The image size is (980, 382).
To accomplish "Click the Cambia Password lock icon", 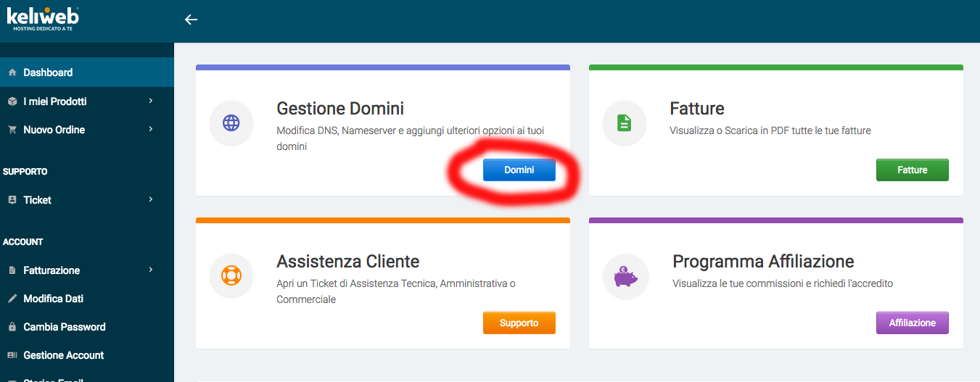I will tap(12, 327).
